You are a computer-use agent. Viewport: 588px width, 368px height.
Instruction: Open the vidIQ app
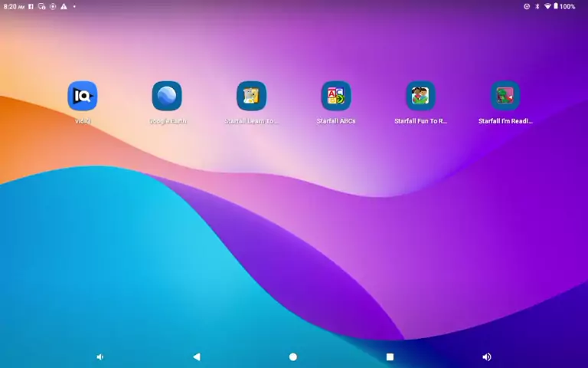(82, 96)
